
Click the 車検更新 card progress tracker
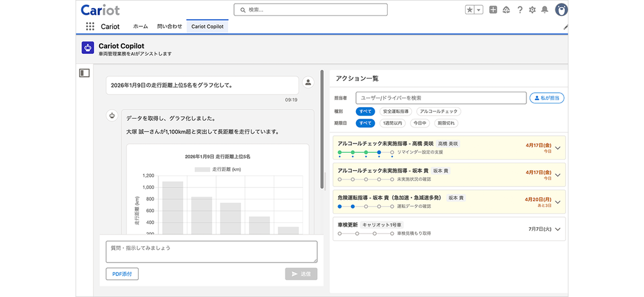click(365, 233)
